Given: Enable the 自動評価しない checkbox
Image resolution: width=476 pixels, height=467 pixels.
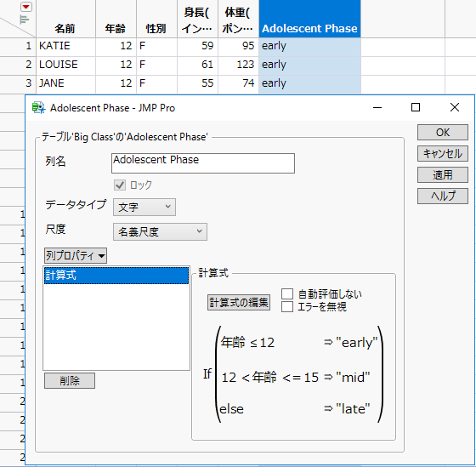Looking at the screenshot, I should click(x=287, y=294).
